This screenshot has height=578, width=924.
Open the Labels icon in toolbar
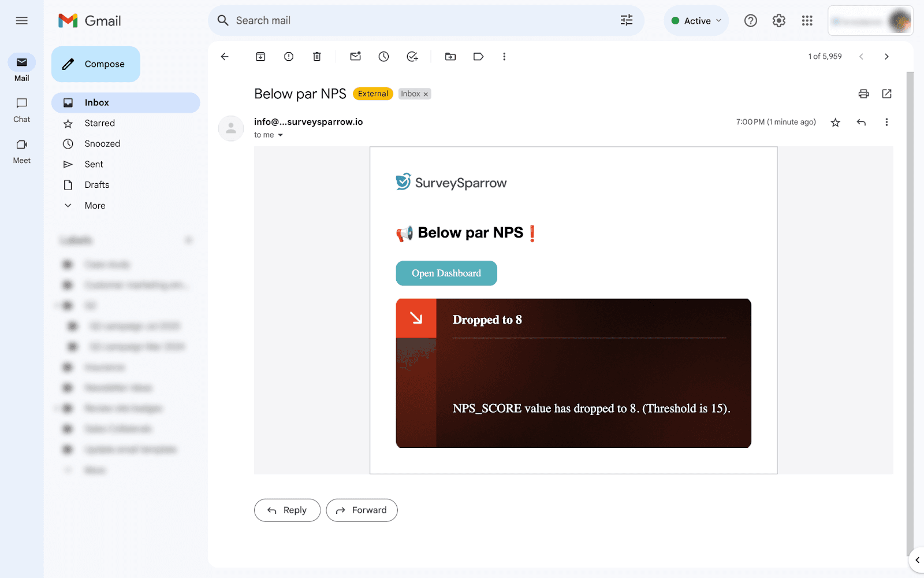pyautogui.click(x=478, y=57)
